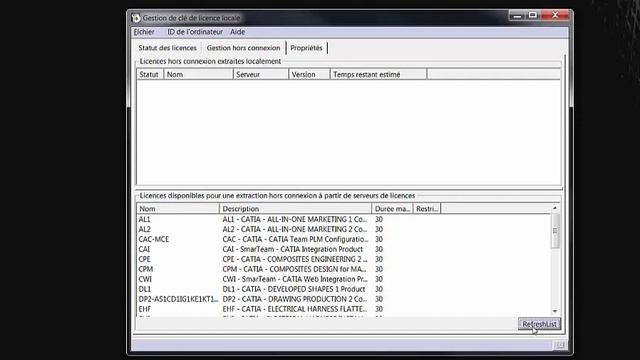Click the window title bar app icon
Image resolution: width=640 pixels, height=360 pixels.
(x=136, y=18)
